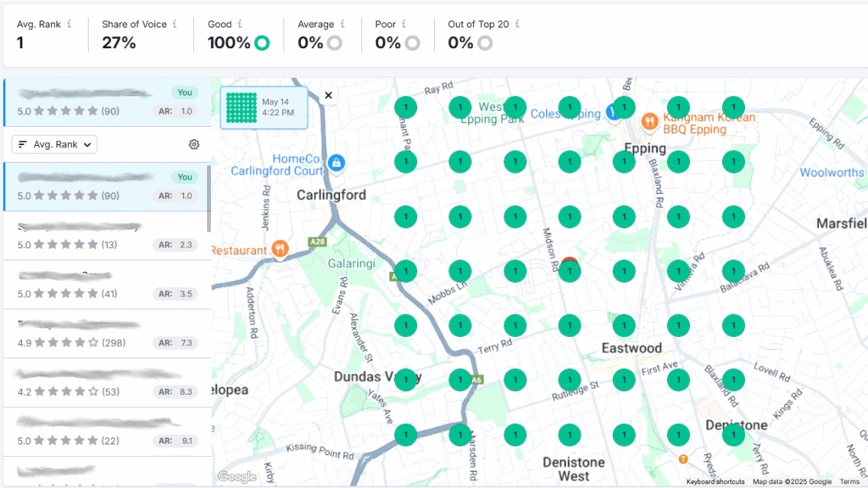
Task: Select the Average 0% ring indicator
Action: [335, 43]
